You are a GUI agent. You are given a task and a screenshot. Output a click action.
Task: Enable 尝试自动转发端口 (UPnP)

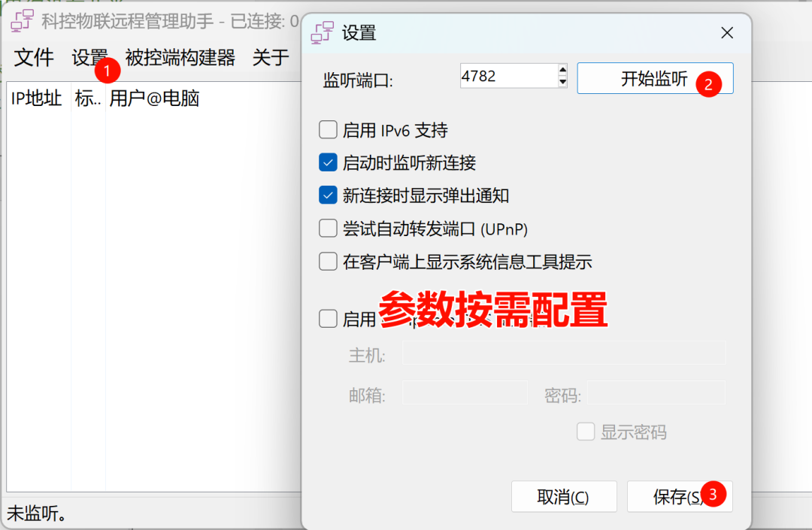[x=328, y=229]
